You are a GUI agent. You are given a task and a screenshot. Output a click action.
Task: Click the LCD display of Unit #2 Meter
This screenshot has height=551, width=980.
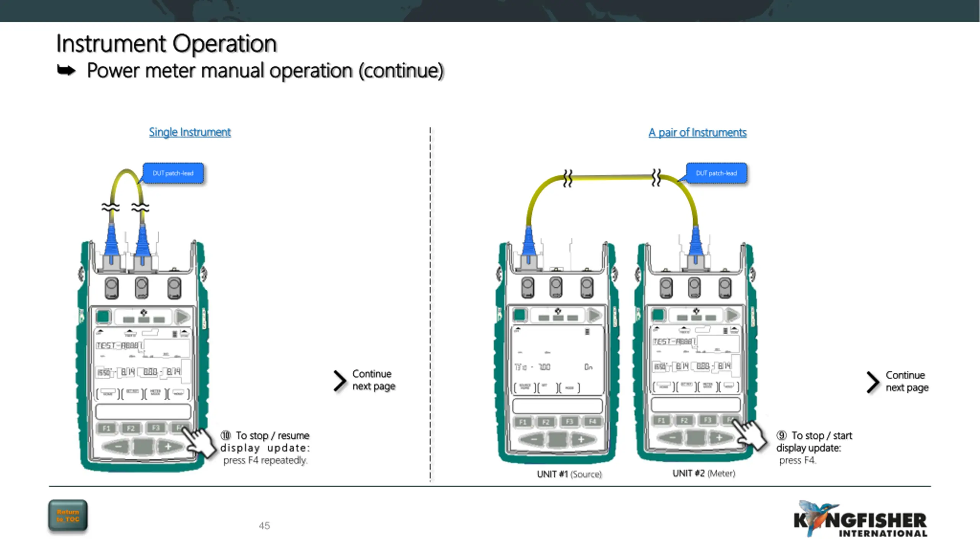696,360
